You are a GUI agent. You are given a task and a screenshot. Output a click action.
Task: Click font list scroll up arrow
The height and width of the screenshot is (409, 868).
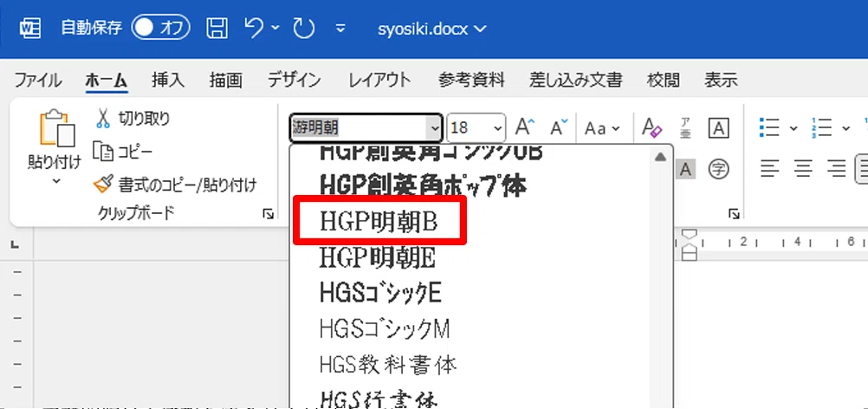[659, 158]
